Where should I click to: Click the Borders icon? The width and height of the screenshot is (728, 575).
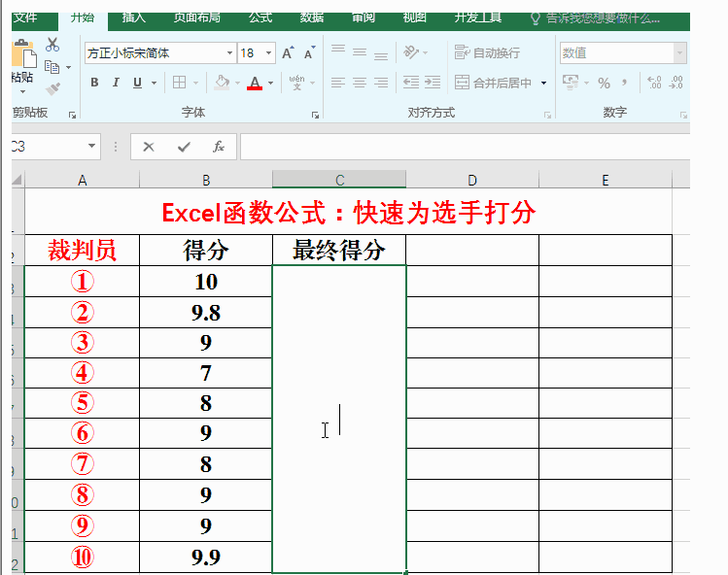179,83
